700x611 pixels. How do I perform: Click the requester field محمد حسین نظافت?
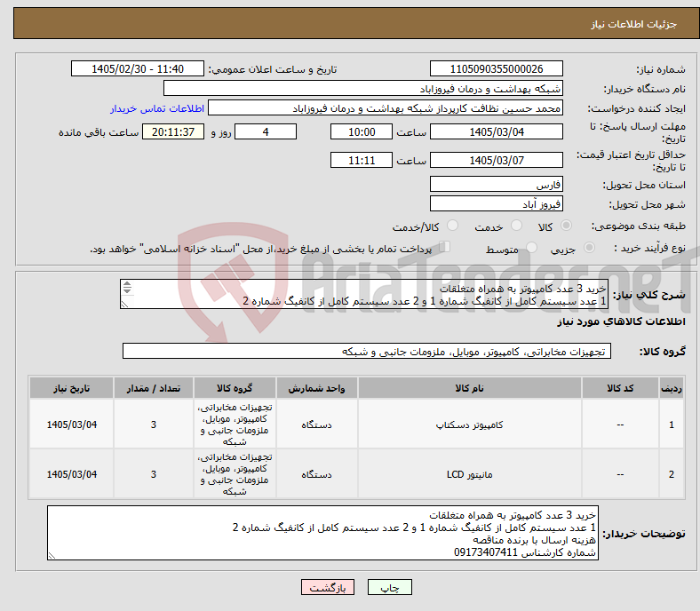pos(386,108)
